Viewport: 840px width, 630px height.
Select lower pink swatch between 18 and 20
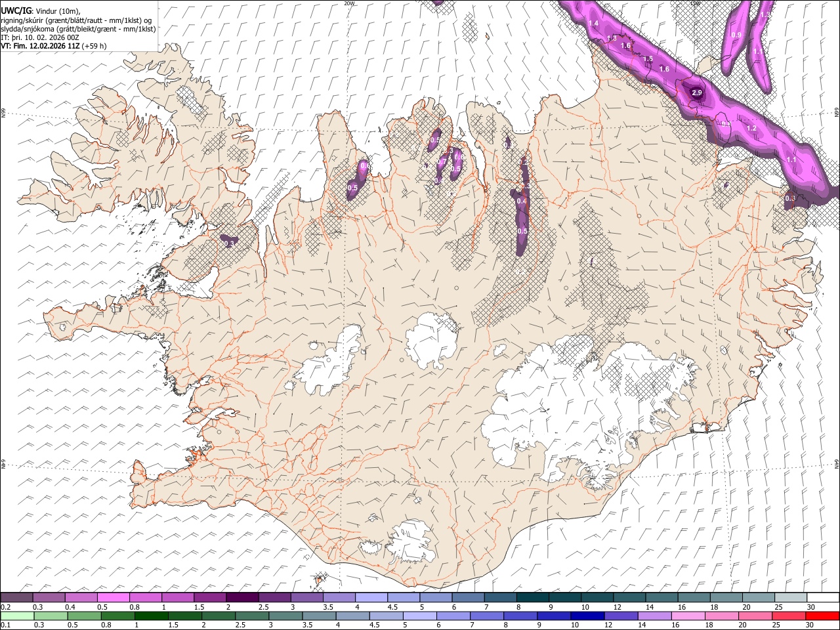721,616
